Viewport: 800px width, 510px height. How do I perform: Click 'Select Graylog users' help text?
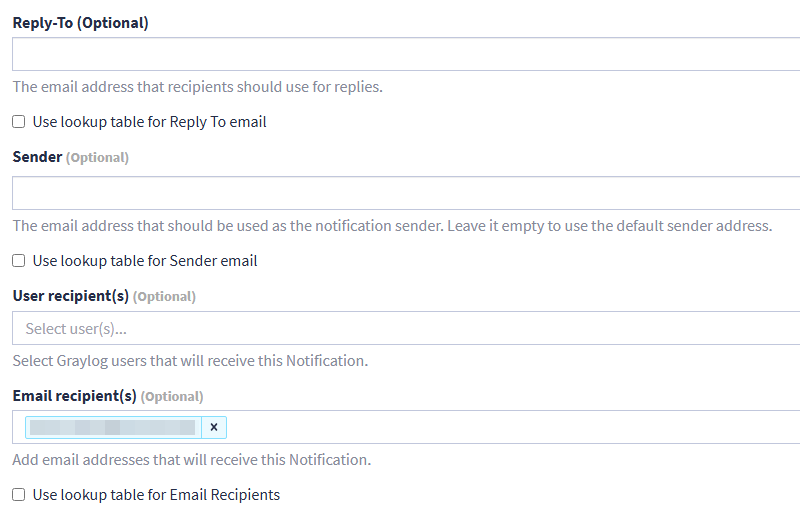click(190, 360)
